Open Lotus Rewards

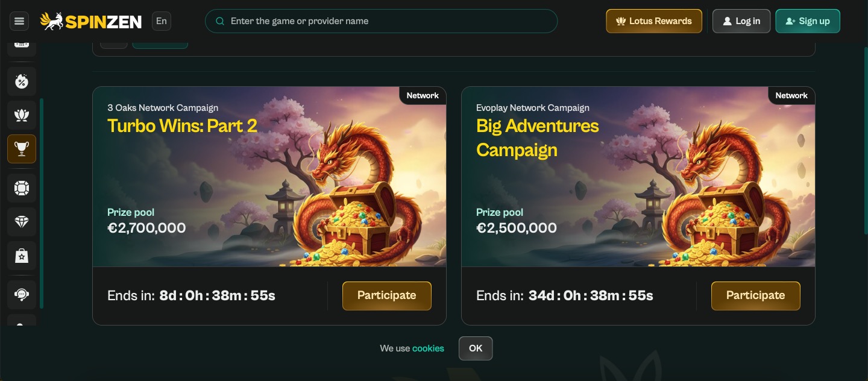pos(654,21)
